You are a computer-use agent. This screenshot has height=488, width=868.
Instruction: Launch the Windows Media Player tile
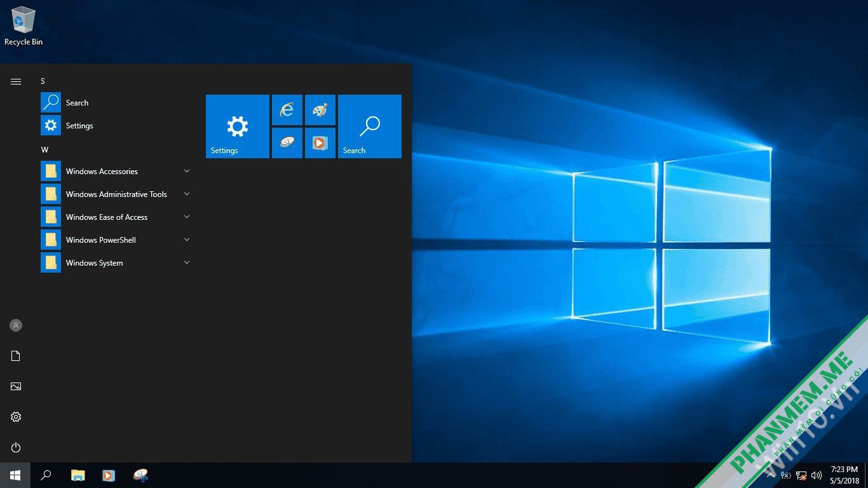(x=320, y=143)
